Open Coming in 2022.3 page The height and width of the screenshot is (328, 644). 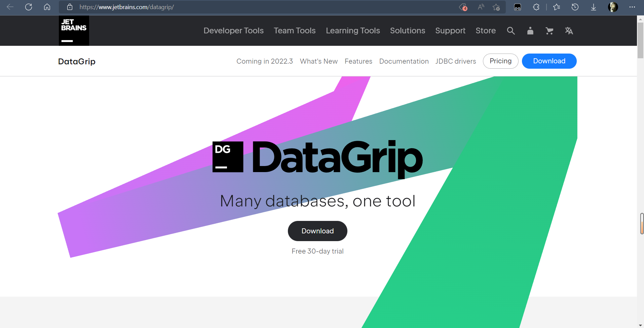265,61
